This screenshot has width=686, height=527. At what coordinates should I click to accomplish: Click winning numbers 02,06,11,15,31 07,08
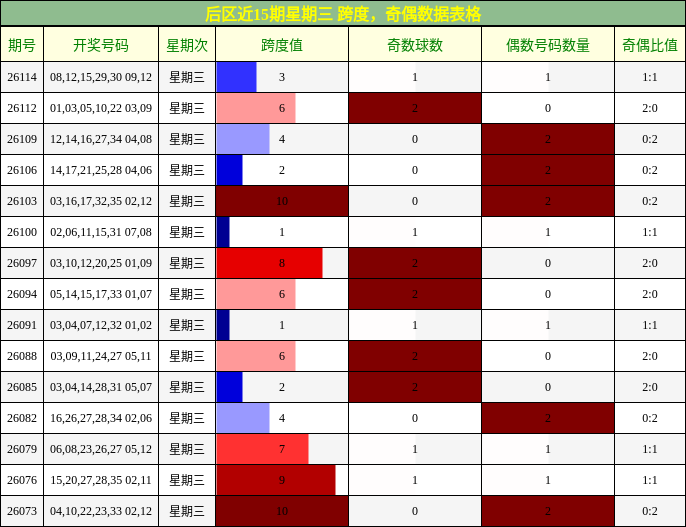click(101, 232)
